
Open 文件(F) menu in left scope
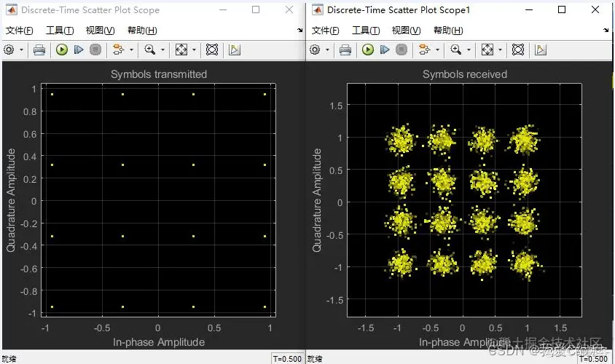tap(19, 30)
